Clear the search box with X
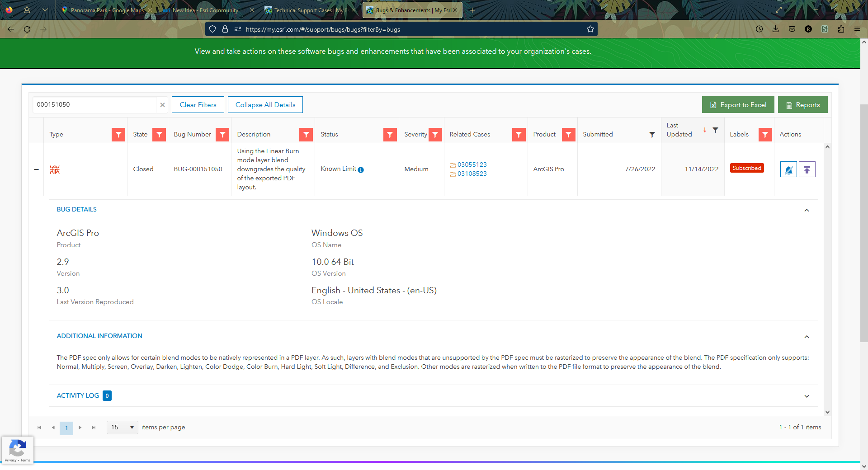 click(162, 105)
